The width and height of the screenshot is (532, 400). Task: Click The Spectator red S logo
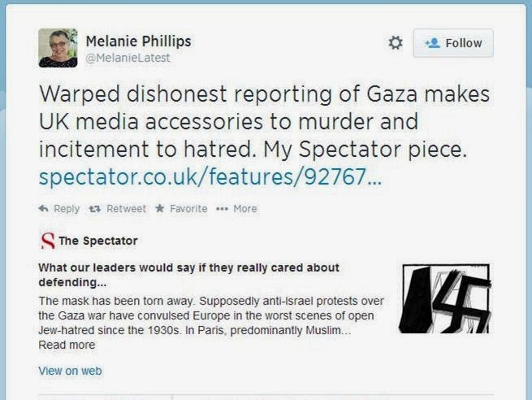(x=47, y=241)
